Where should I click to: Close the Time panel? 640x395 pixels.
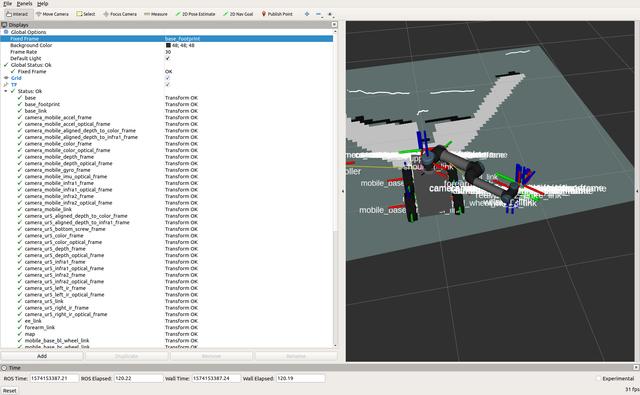coord(636,367)
